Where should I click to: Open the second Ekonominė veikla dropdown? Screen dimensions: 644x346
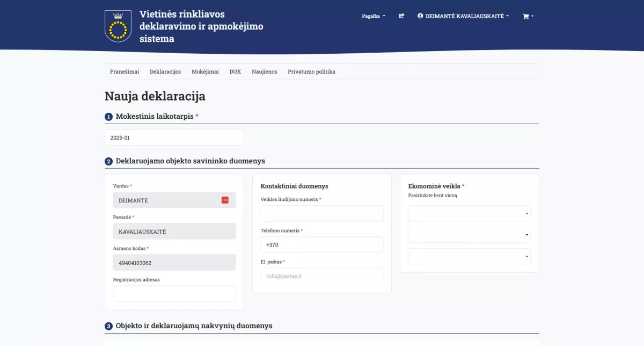tap(469, 235)
